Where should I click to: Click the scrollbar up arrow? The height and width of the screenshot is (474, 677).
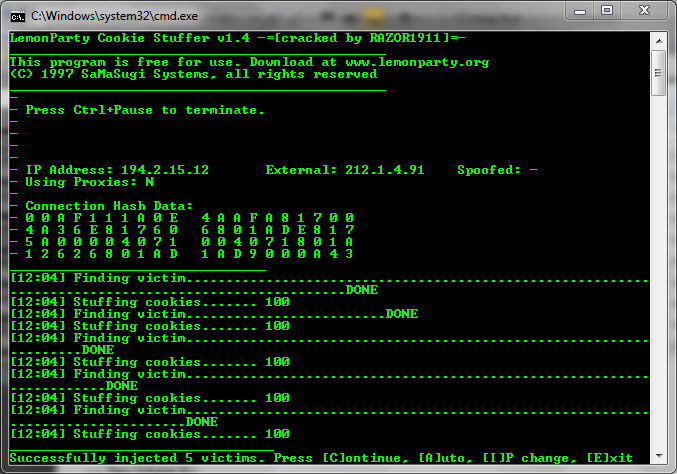pos(658,41)
